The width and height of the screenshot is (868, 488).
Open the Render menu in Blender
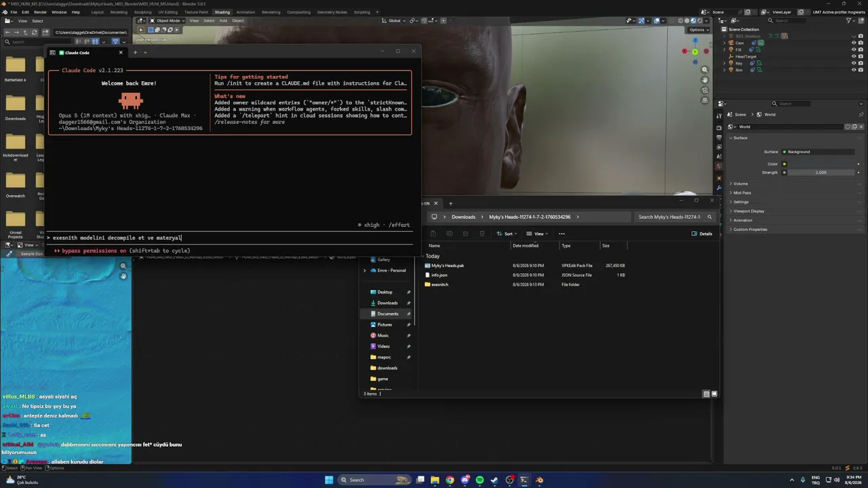(x=40, y=12)
